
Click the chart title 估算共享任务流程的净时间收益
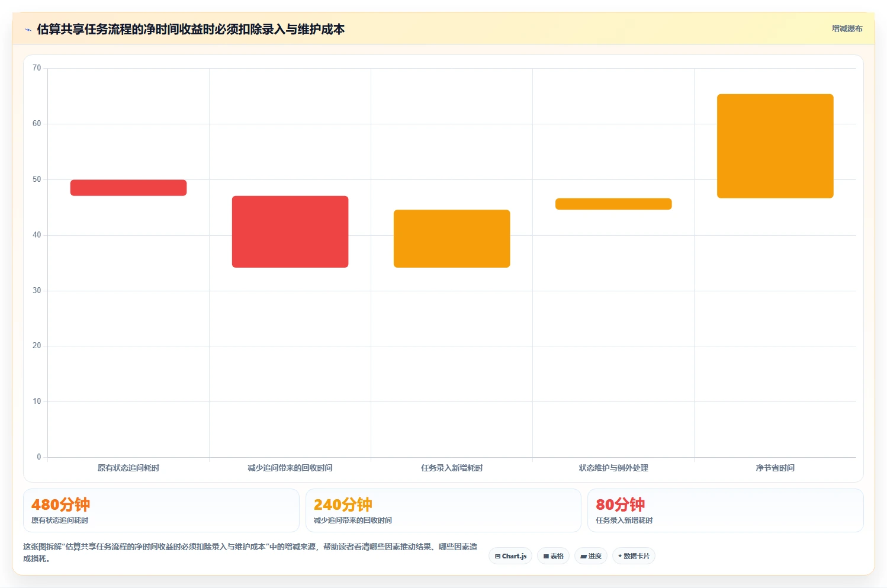pos(191,29)
